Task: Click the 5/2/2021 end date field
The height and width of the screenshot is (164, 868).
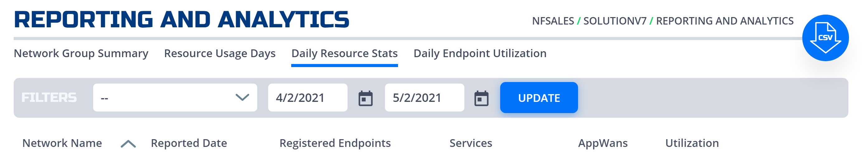Action: coord(424,98)
